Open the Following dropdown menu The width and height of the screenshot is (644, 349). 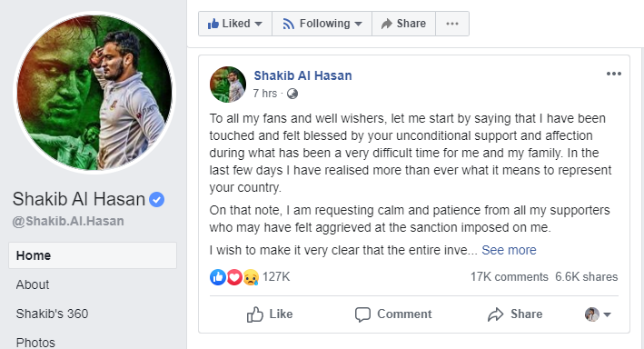click(322, 24)
